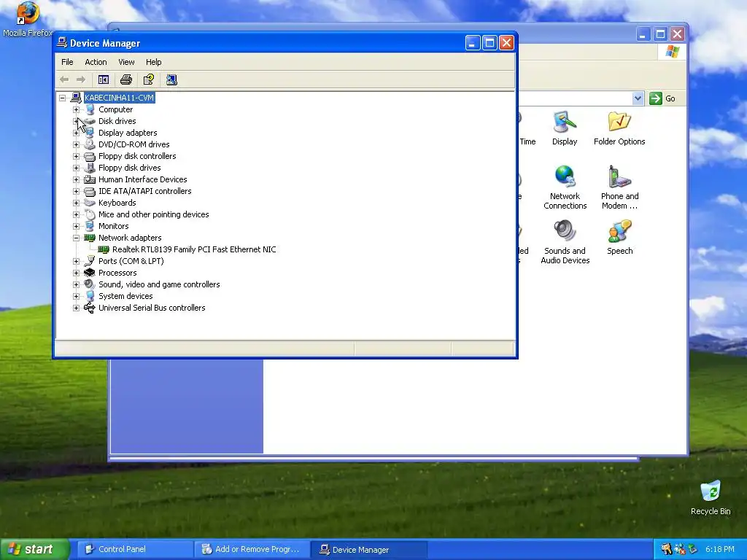Select the Floppy disk controllers icon
The width and height of the screenshot is (747, 560).
point(90,156)
